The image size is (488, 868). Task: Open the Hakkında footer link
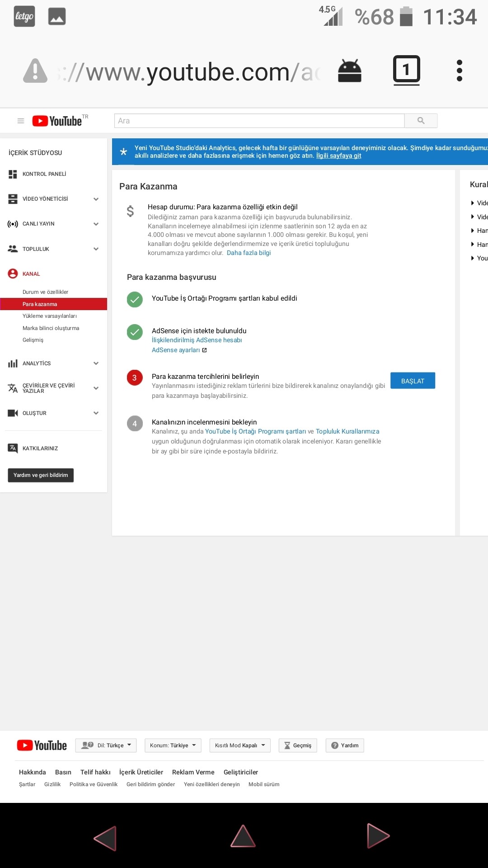[x=33, y=772]
